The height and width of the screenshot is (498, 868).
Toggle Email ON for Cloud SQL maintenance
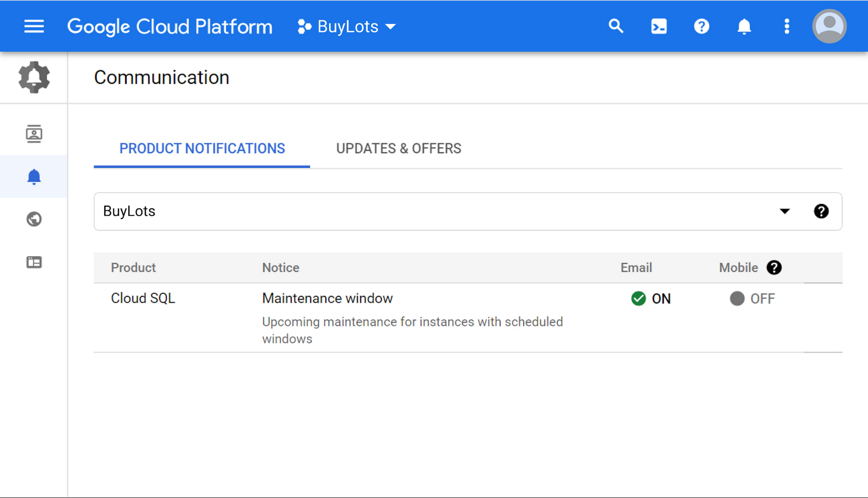coord(651,299)
